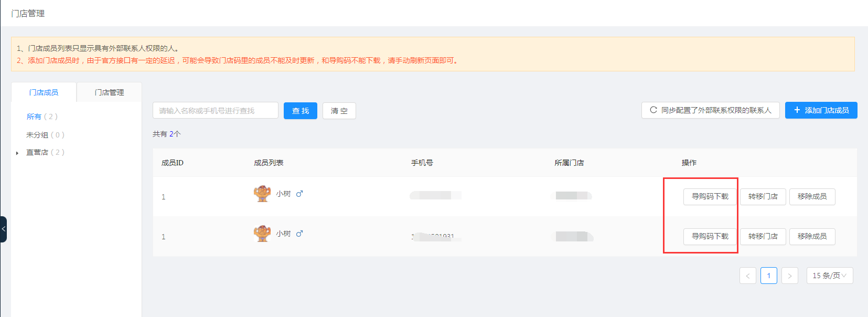Open the 15 条/页 page size dropdown
This screenshot has height=317, width=868.
[830, 276]
